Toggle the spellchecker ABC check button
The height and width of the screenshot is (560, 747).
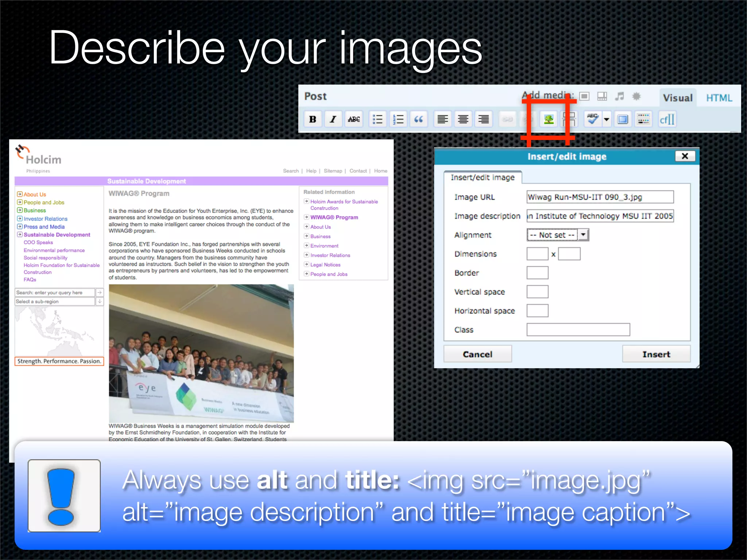tap(592, 119)
